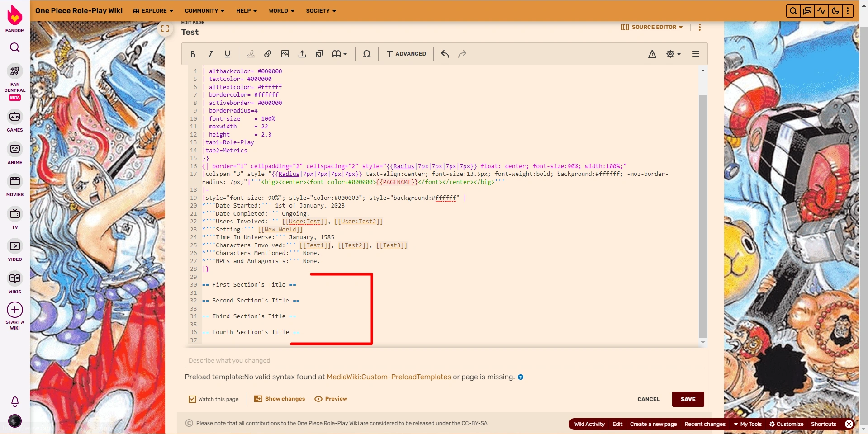Open user avatar menu
868x434 pixels.
click(x=15, y=421)
